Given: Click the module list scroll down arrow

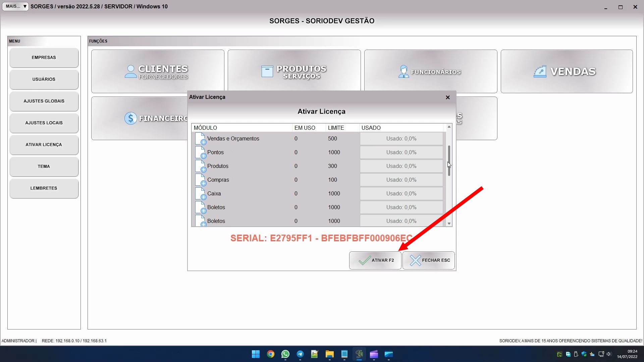Looking at the screenshot, I should coord(449,224).
